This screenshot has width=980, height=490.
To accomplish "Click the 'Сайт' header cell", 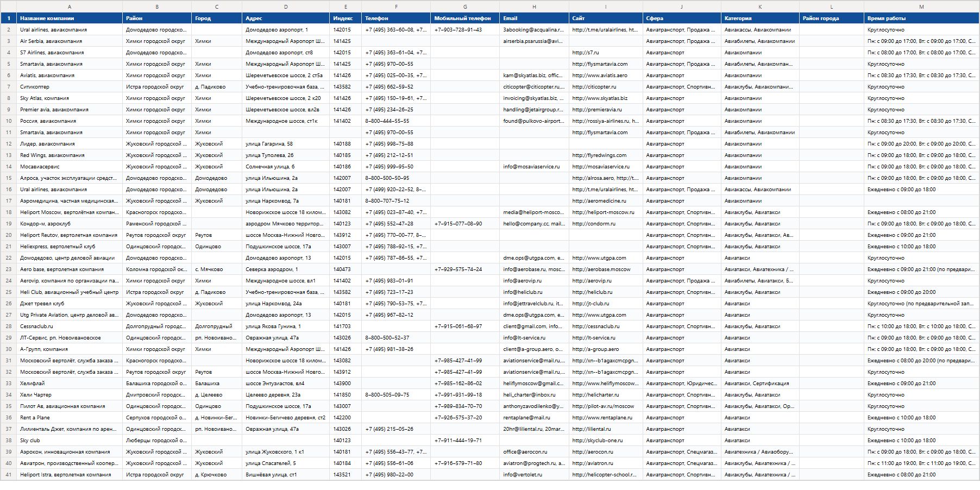I will pos(606,18).
